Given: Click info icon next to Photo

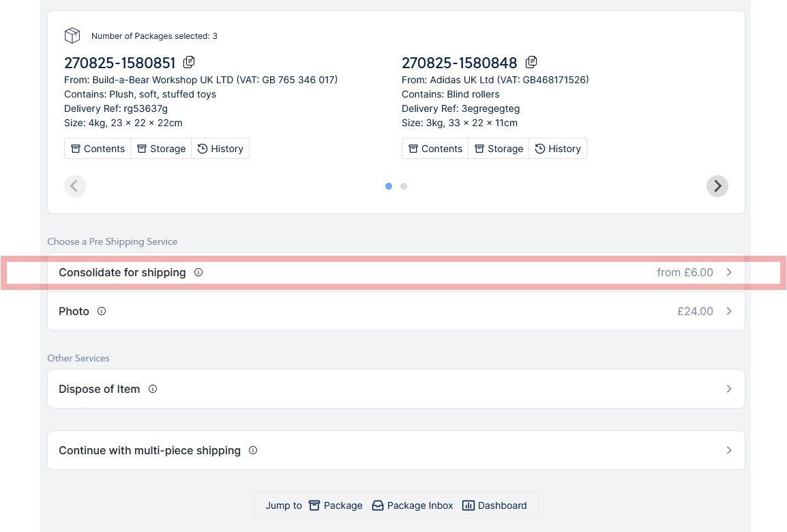Looking at the screenshot, I should [x=102, y=311].
